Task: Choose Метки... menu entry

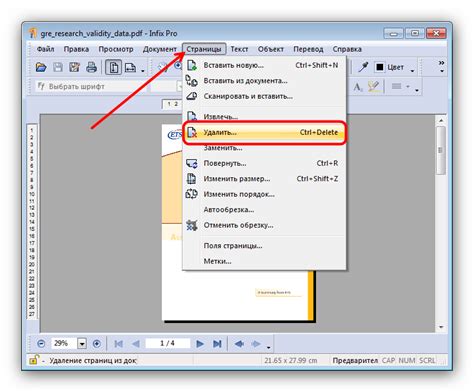Action: [264, 261]
